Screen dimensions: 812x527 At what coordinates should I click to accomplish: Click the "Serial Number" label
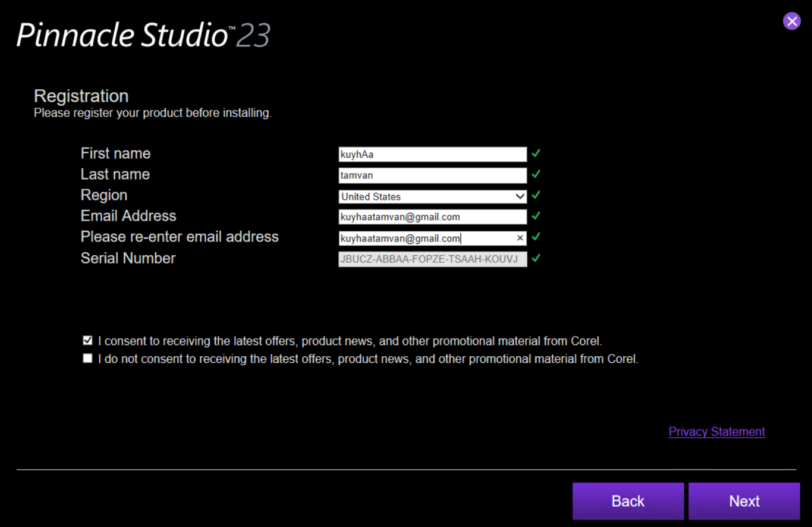click(128, 258)
